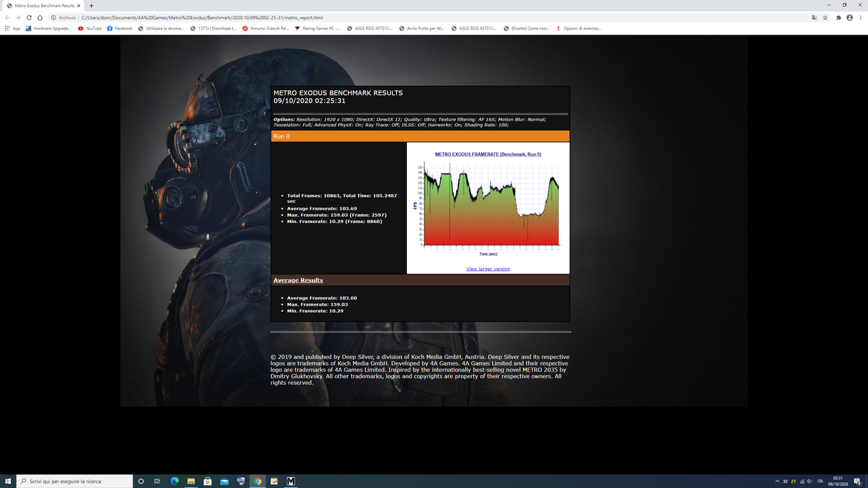Open the Opzioni di overcloc... bookmark
The image size is (868, 488).
pos(578,28)
